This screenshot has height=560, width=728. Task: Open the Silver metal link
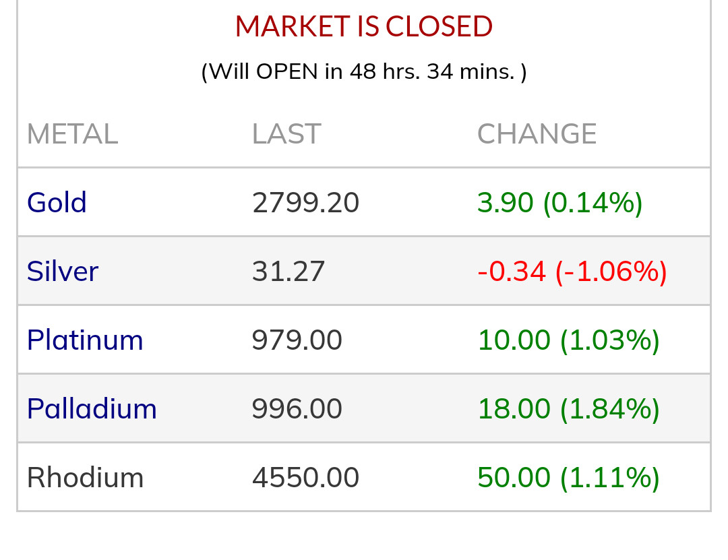(63, 272)
